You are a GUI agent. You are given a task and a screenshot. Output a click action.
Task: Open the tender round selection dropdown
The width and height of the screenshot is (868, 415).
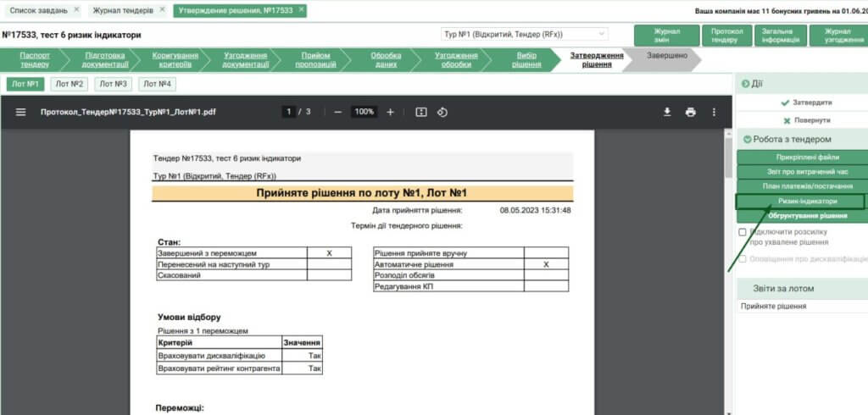coord(525,35)
